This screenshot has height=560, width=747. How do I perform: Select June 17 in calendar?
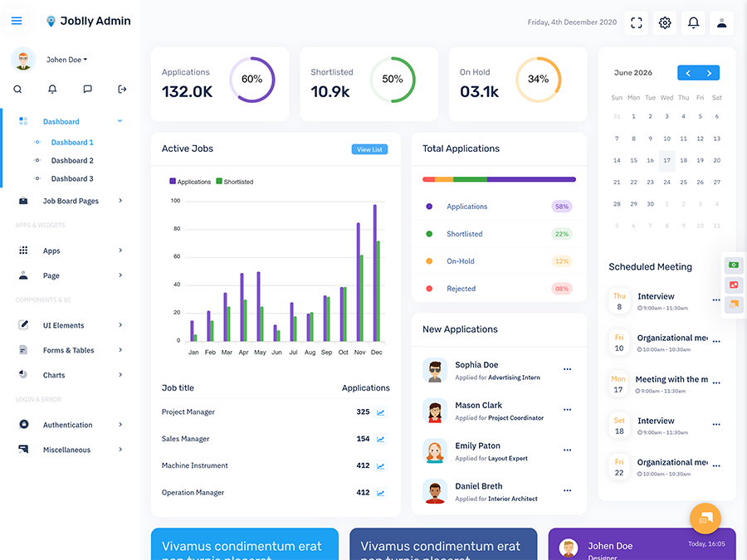tap(667, 160)
